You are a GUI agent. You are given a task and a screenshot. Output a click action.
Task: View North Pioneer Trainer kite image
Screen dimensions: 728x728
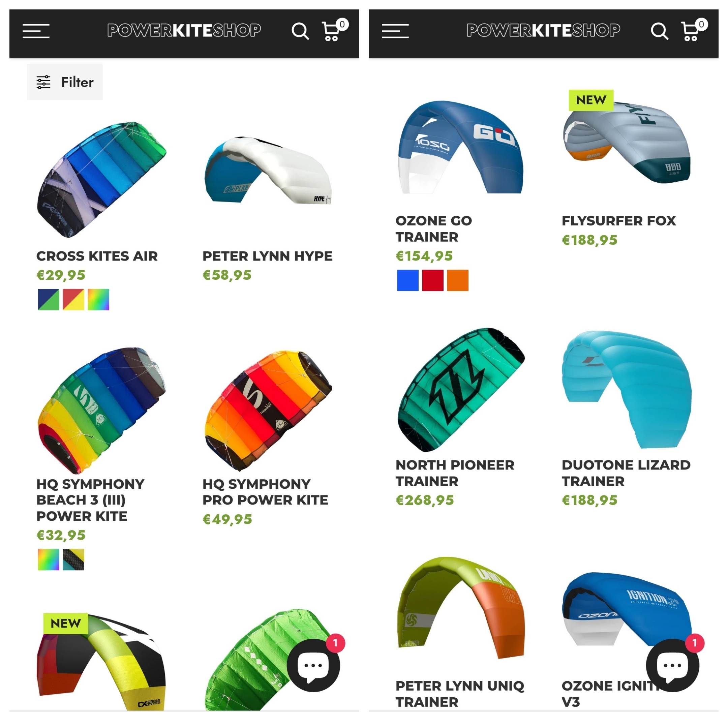click(461, 390)
